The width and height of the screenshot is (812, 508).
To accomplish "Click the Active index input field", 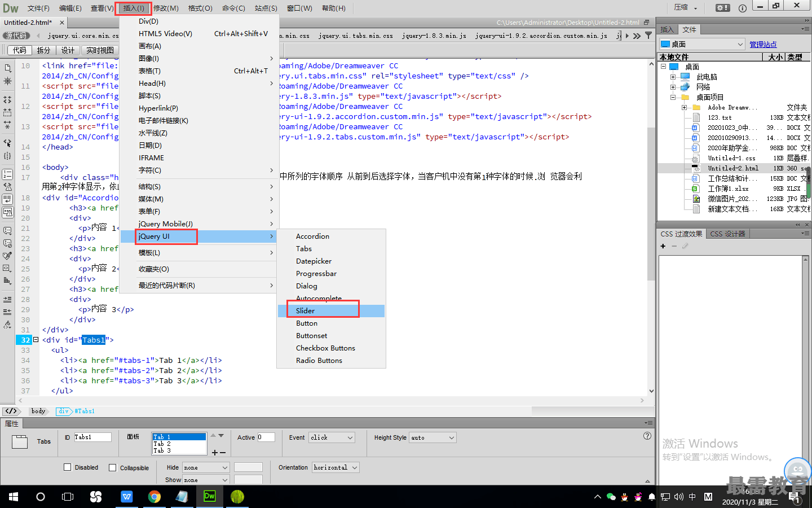I will pyautogui.click(x=266, y=437).
